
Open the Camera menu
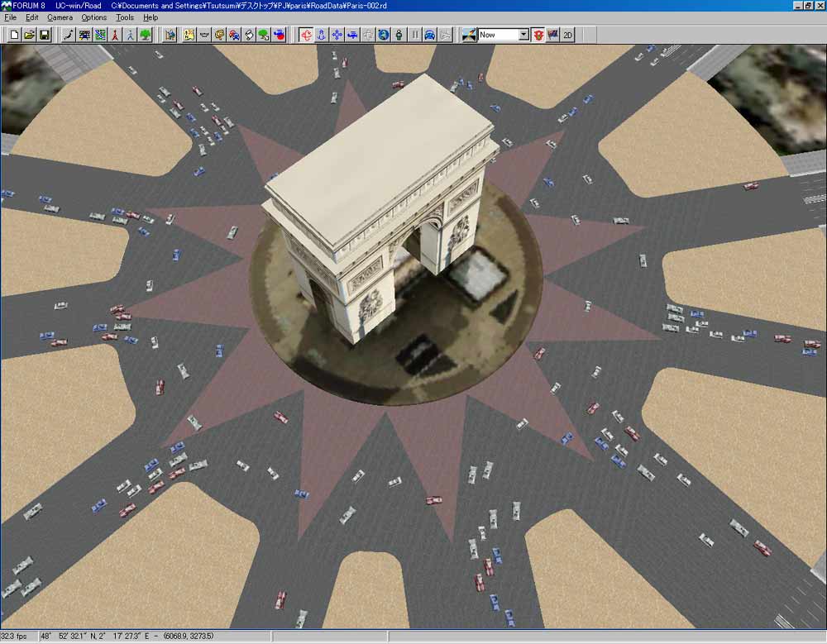(60, 17)
